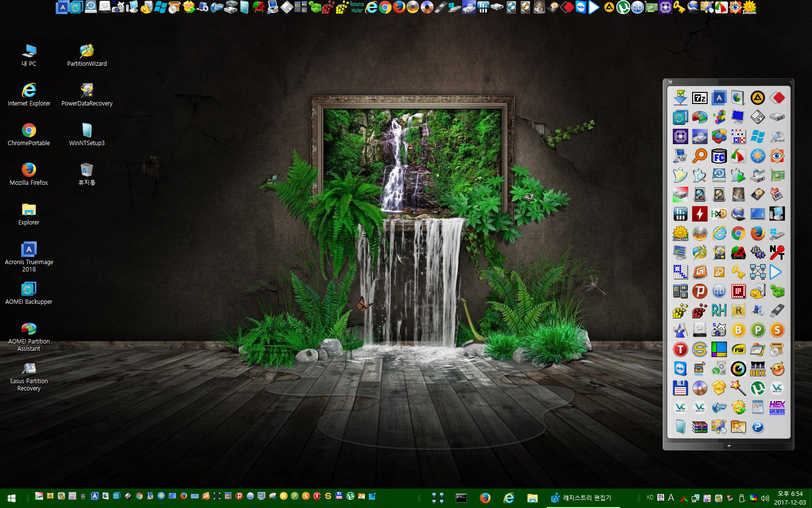Switch to 레지스트리 편집기 taskbar window
Image resolution: width=812 pixels, height=508 pixels.
tap(583, 498)
